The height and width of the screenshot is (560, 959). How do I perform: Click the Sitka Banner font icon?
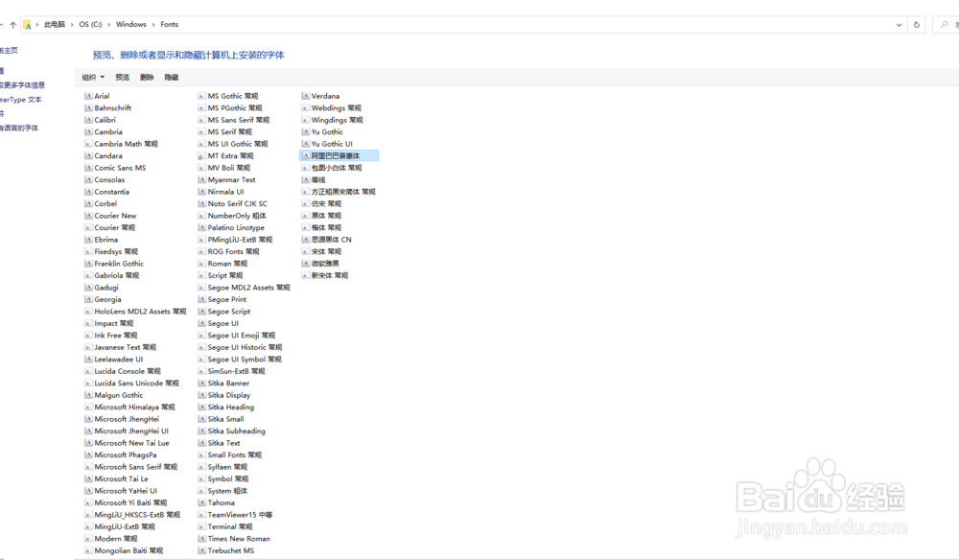[x=201, y=384]
